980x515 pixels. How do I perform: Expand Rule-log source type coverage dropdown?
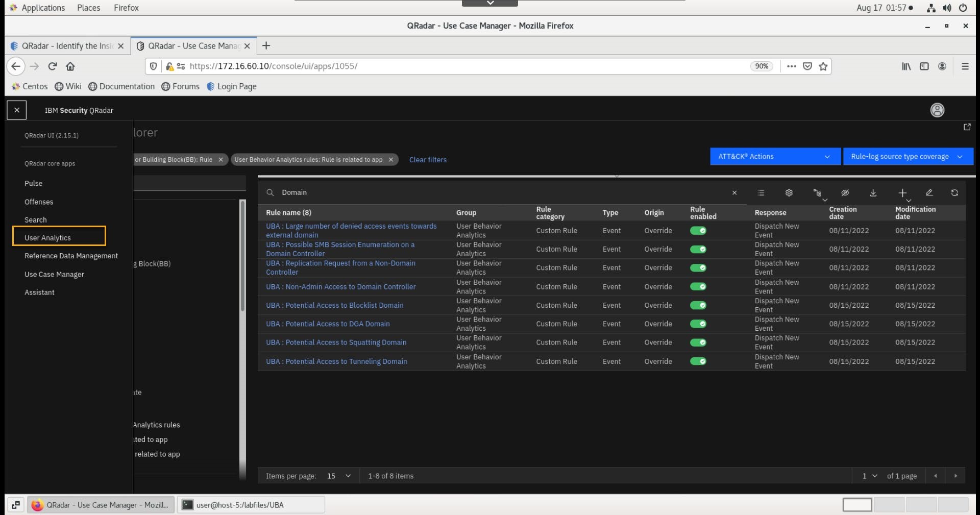908,157
